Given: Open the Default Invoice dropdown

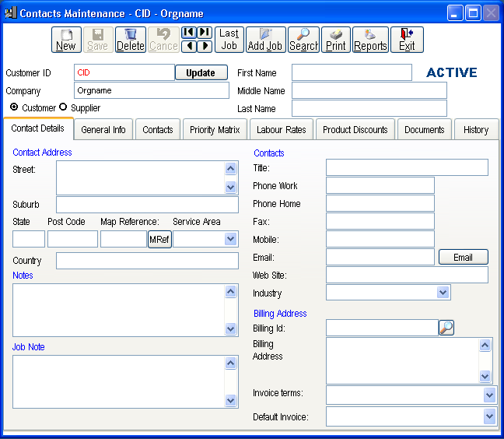Looking at the screenshot, I should click(488, 417).
